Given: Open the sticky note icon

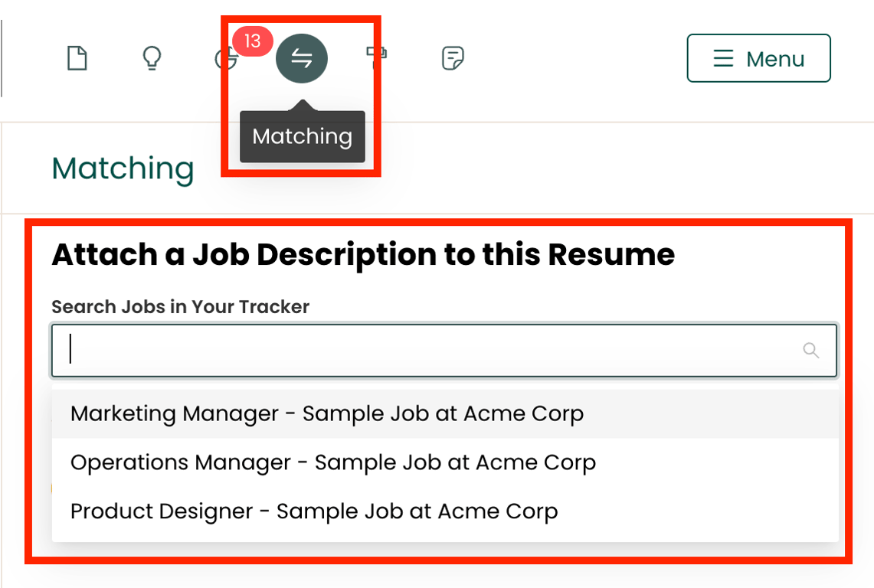Looking at the screenshot, I should pos(453,58).
